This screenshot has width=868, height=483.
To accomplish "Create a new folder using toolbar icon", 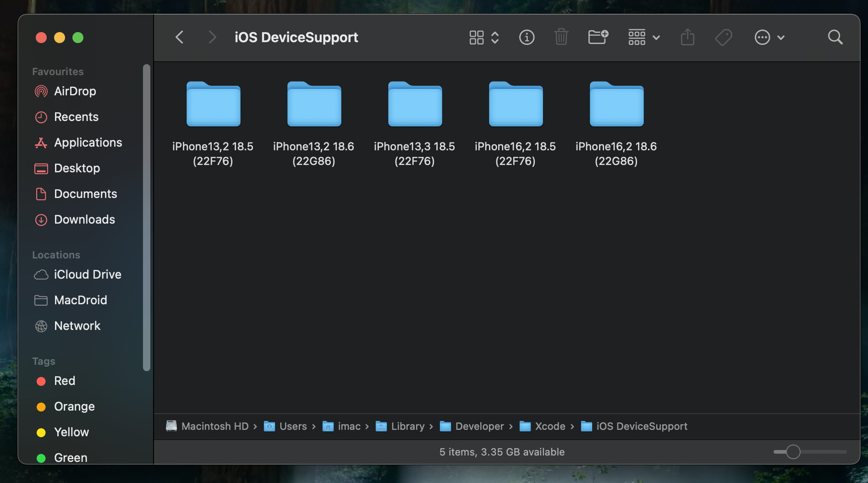I will click(598, 37).
